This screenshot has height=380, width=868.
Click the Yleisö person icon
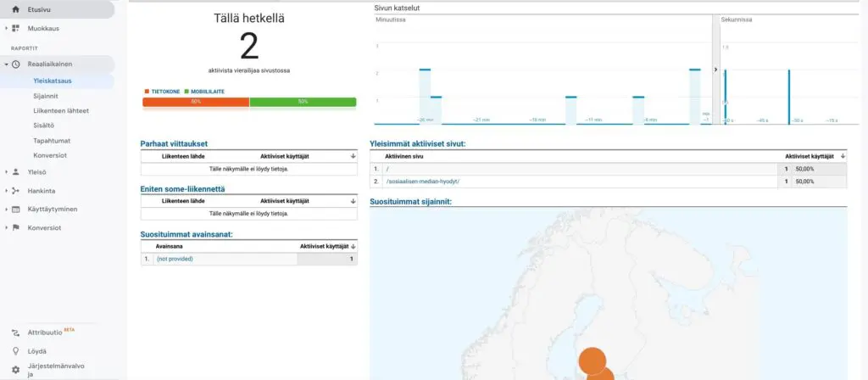point(16,171)
